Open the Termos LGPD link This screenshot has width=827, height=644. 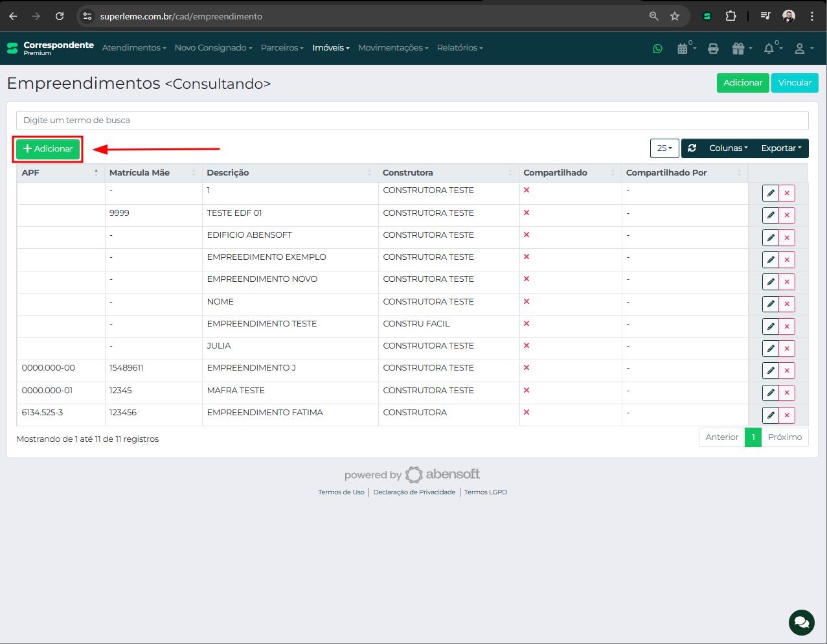[x=485, y=492]
